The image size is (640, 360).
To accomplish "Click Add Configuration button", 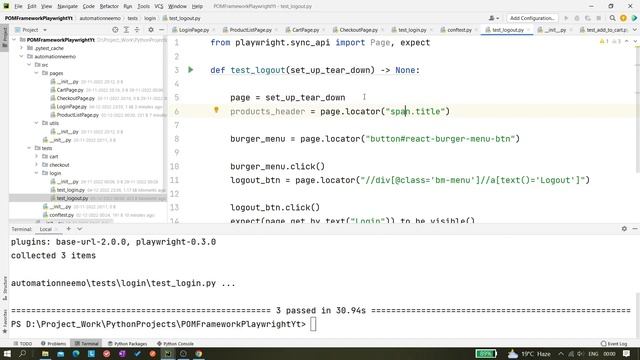I will click(532, 18).
